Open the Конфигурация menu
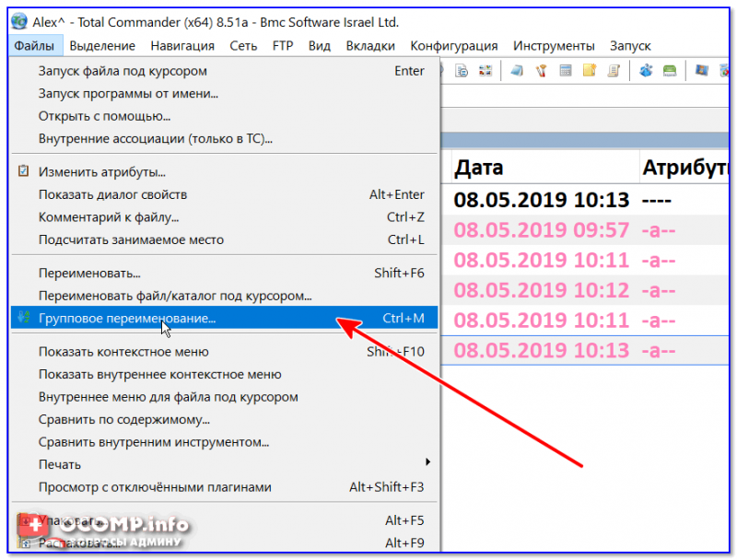The image size is (737, 560). point(453,46)
